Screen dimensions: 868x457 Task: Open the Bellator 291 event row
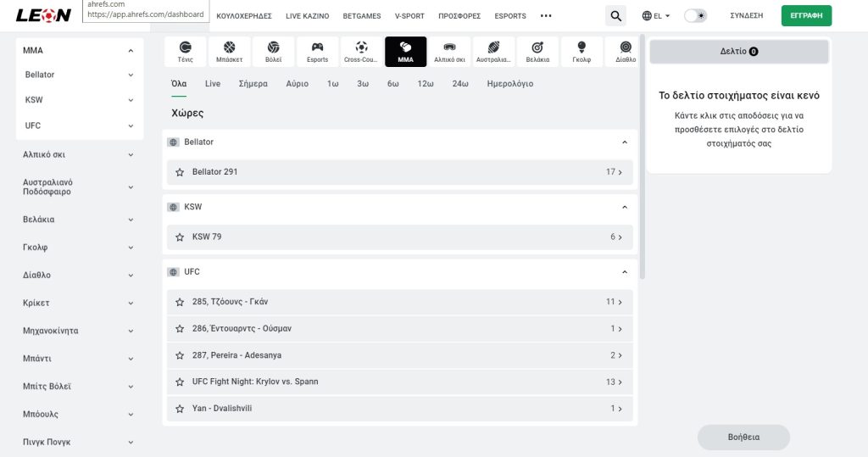[400, 172]
